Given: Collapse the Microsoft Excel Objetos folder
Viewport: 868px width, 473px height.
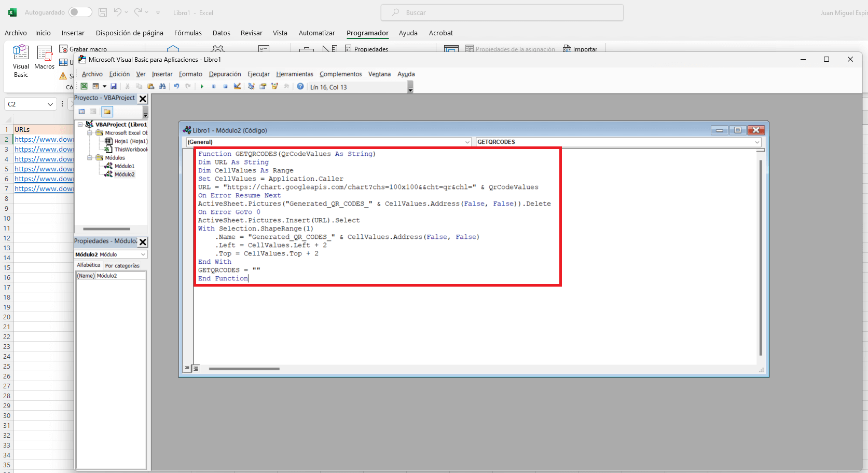Looking at the screenshot, I should [90, 133].
